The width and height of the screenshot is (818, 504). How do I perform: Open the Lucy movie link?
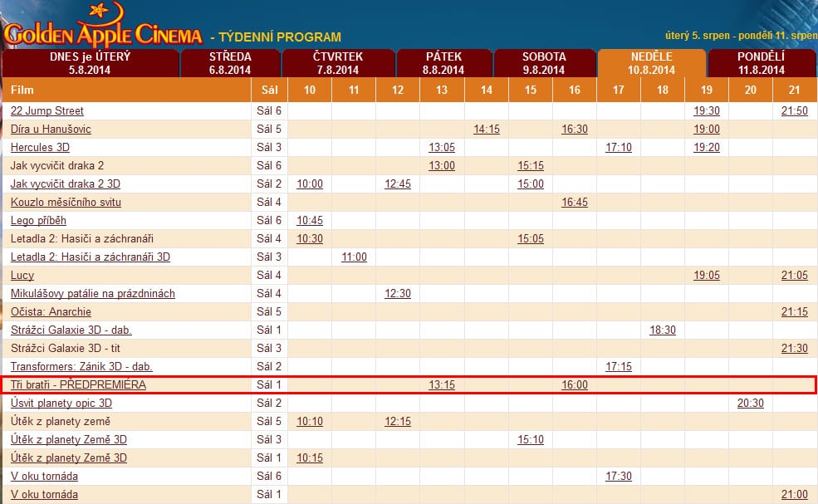tap(22, 276)
